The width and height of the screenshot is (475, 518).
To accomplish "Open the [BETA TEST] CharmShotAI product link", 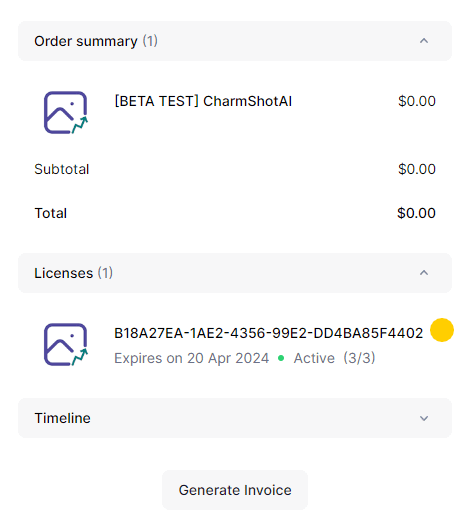I will [x=203, y=101].
